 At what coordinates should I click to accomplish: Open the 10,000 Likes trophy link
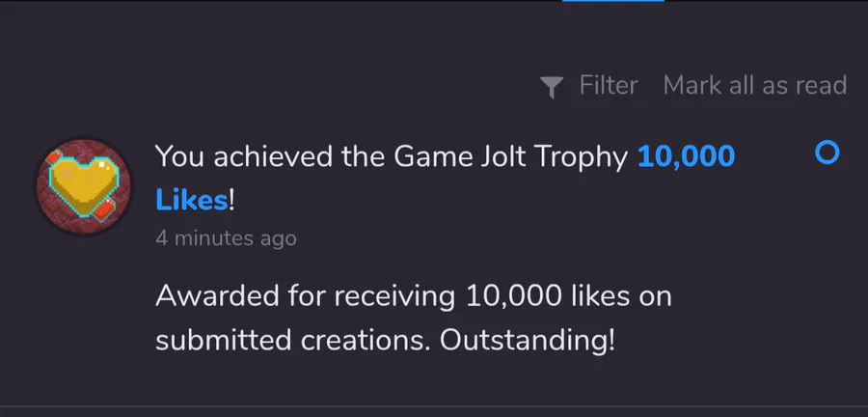click(686, 155)
